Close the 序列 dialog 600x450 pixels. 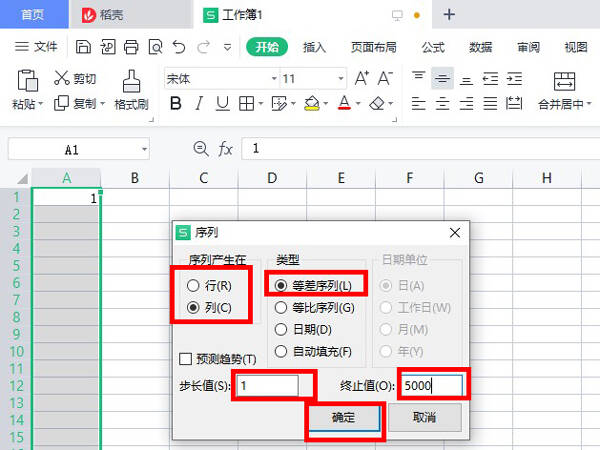[455, 232]
